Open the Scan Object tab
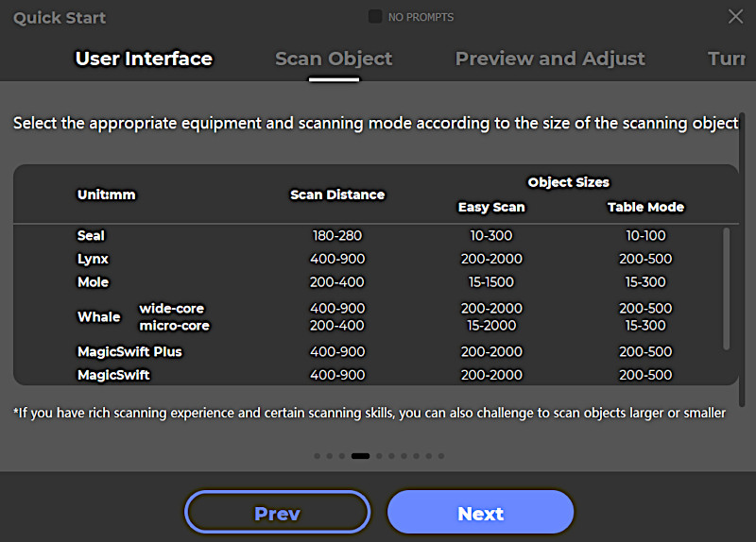This screenshot has height=542, width=756. click(334, 59)
